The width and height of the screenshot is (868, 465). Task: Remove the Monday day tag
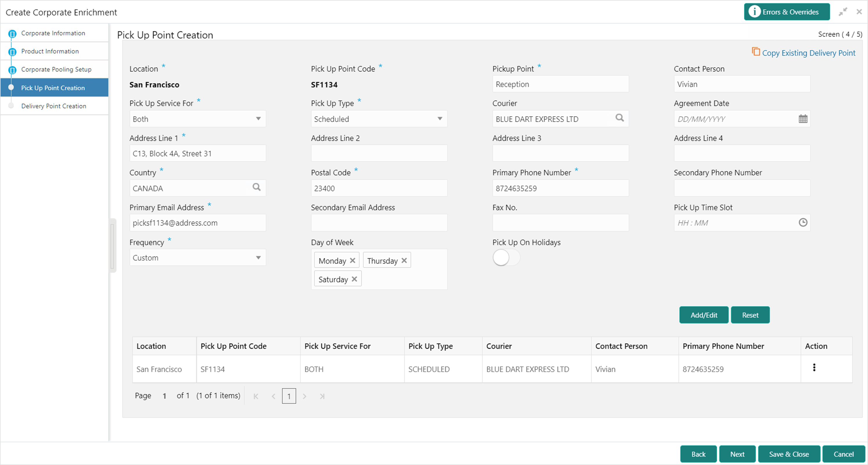coord(352,260)
